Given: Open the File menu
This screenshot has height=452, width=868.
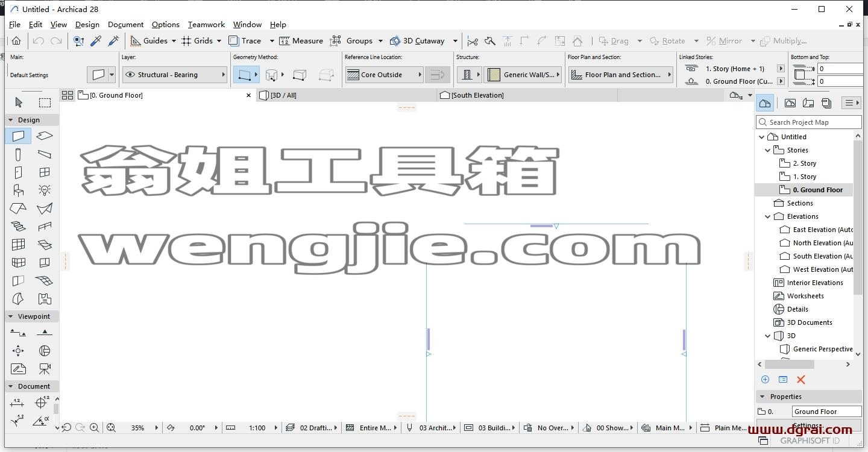Looking at the screenshot, I should [14, 25].
